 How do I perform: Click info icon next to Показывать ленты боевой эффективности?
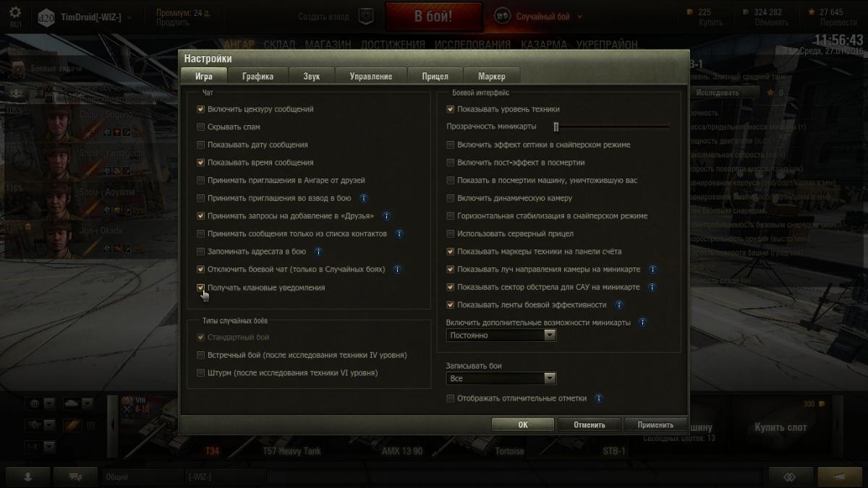(x=618, y=304)
